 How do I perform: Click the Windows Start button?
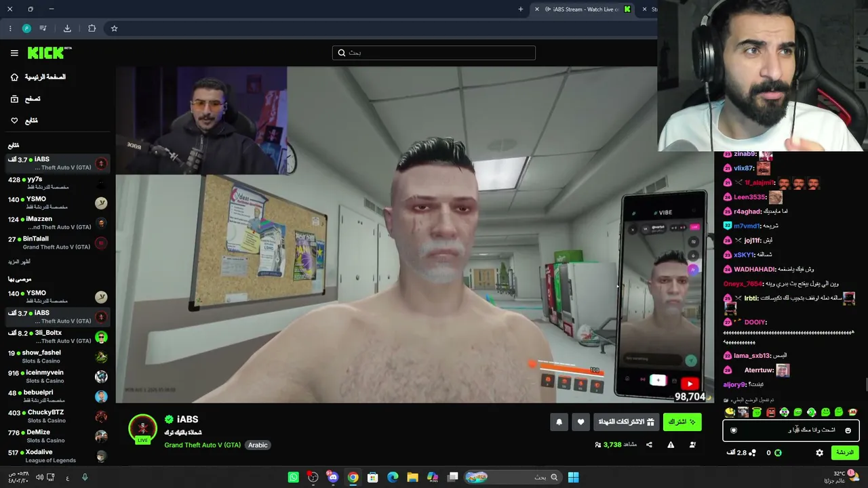(573, 477)
